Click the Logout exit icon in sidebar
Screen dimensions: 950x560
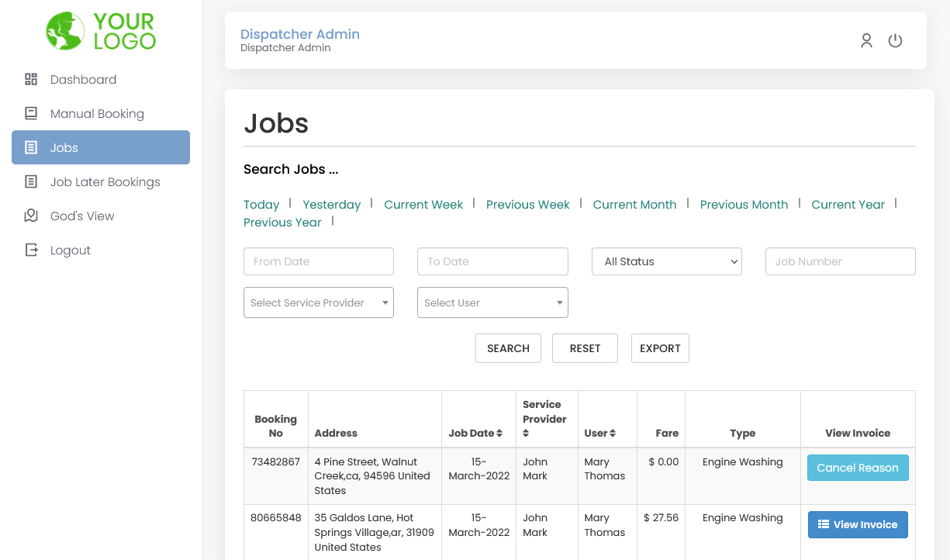[30, 250]
